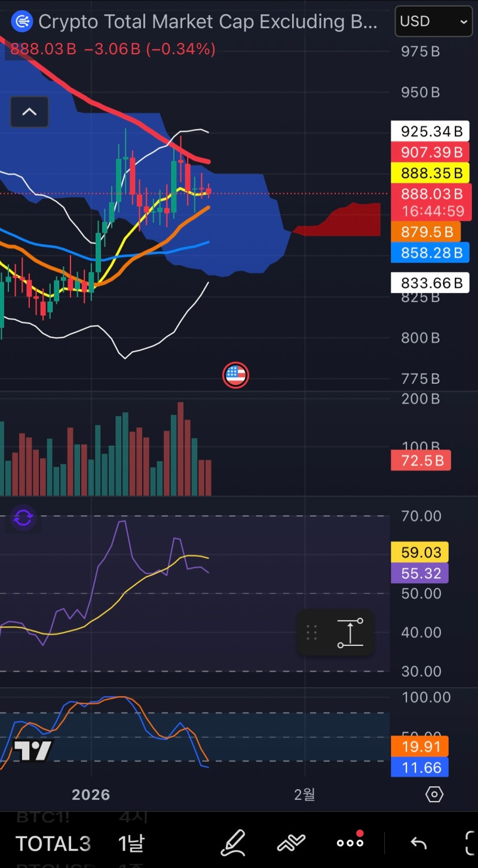Open chart settings hexagon icon

434,795
